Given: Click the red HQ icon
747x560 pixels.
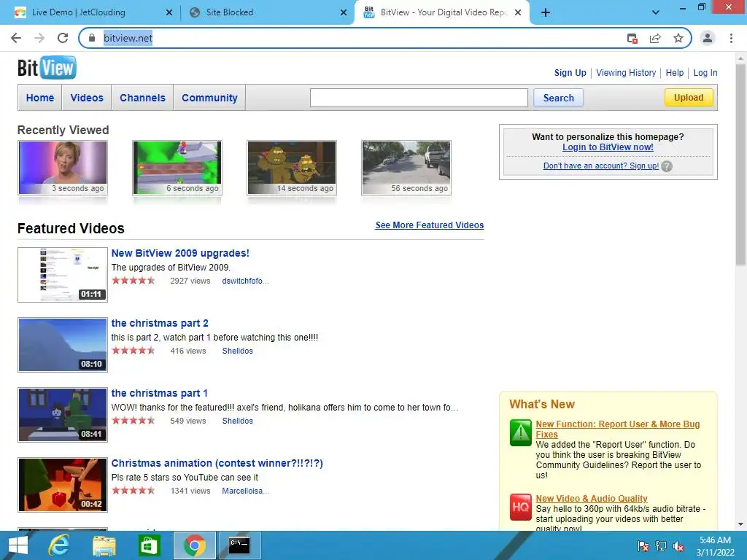Looking at the screenshot, I should pos(520,507).
